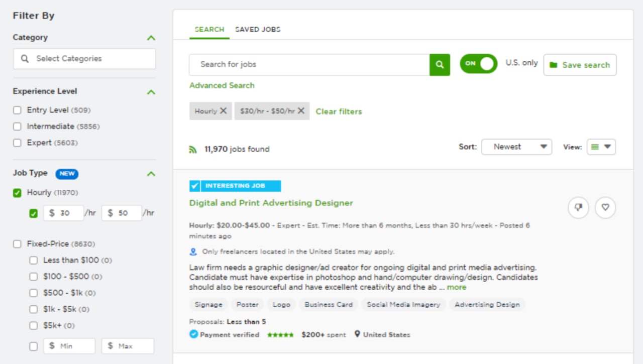The height and width of the screenshot is (364, 643).
Task: Click the Business Card skill tag
Action: click(x=329, y=305)
